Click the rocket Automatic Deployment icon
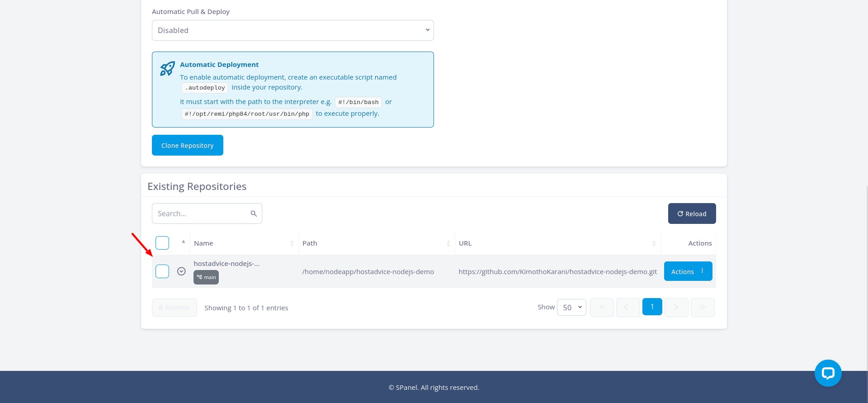 [167, 69]
